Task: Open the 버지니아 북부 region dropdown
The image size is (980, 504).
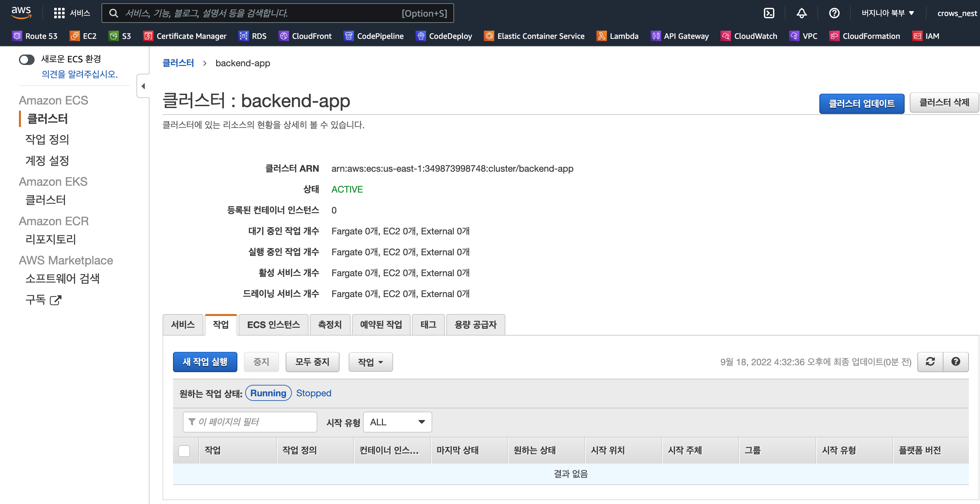Action: tap(888, 13)
